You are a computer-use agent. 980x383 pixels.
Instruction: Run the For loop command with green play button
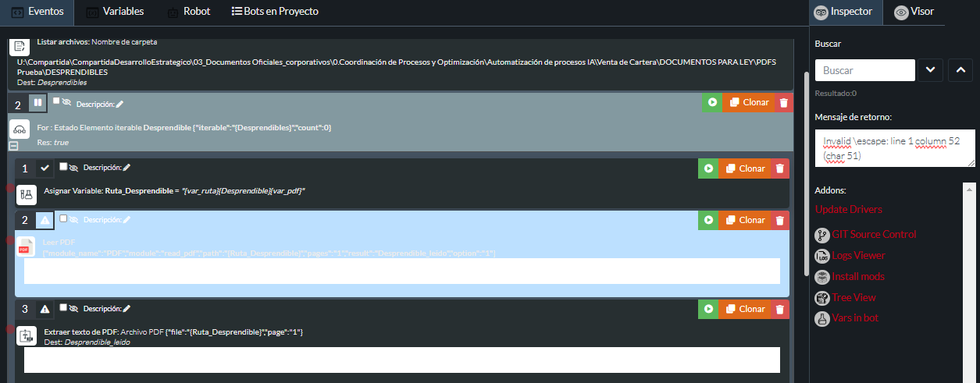711,102
